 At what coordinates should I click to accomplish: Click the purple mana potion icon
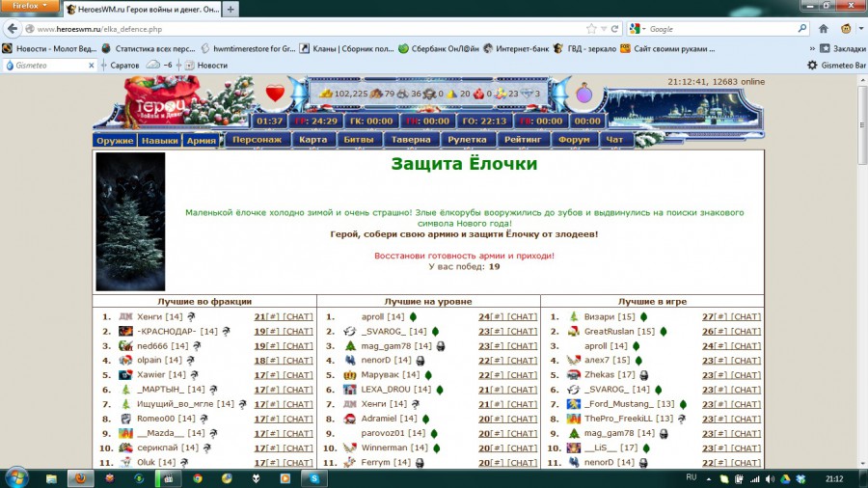pyautogui.click(x=584, y=94)
